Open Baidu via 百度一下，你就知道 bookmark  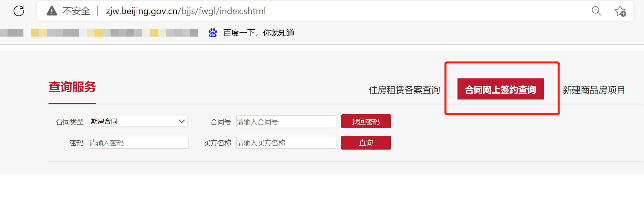(x=260, y=33)
